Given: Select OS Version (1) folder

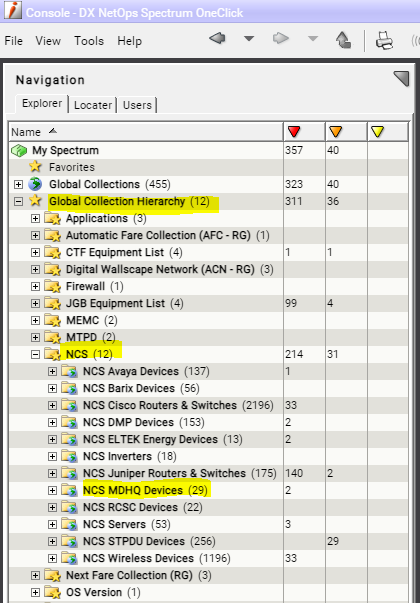Looking at the screenshot, I should (103, 592).
